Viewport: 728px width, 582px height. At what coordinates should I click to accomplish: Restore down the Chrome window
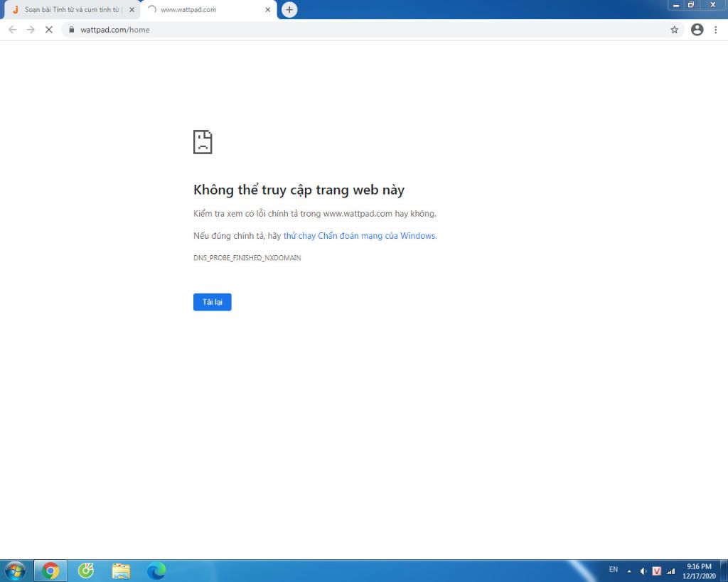(x=691, y=5)
